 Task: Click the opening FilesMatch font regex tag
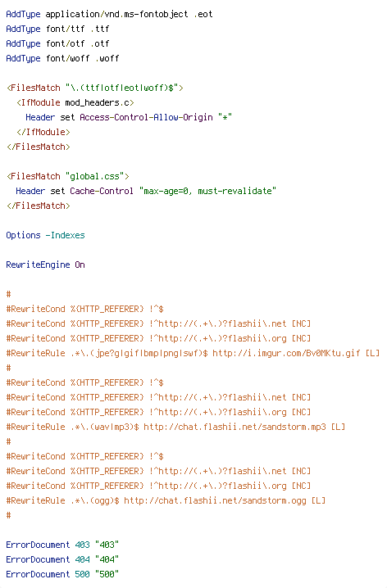[x=95, y=88]
